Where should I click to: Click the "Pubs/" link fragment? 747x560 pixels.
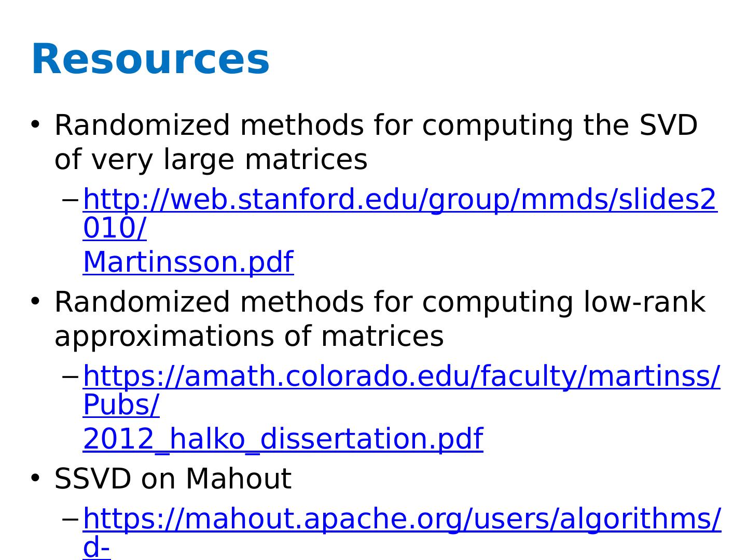[x=121, y=405]
